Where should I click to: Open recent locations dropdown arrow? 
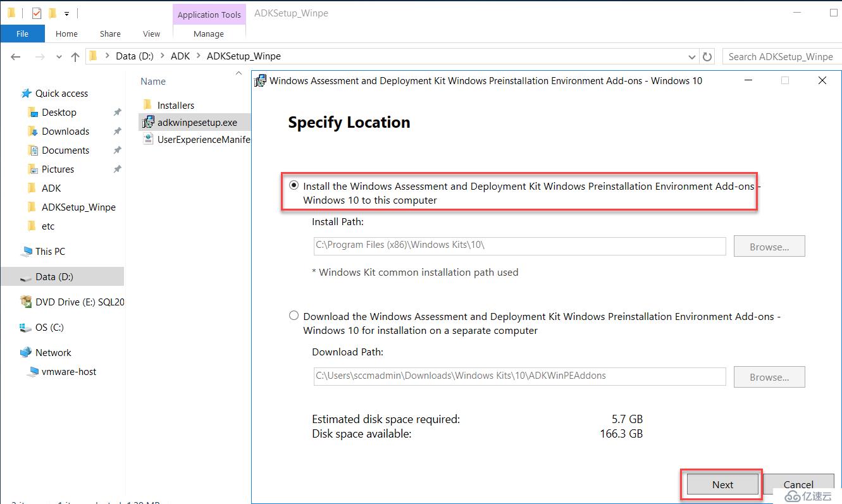point(59,57)
